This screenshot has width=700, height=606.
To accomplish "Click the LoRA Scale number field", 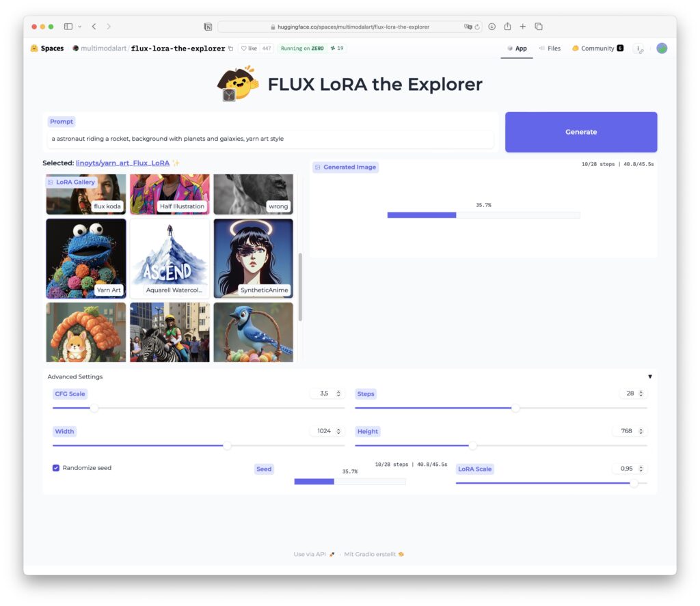I will (x=630, y=469).
